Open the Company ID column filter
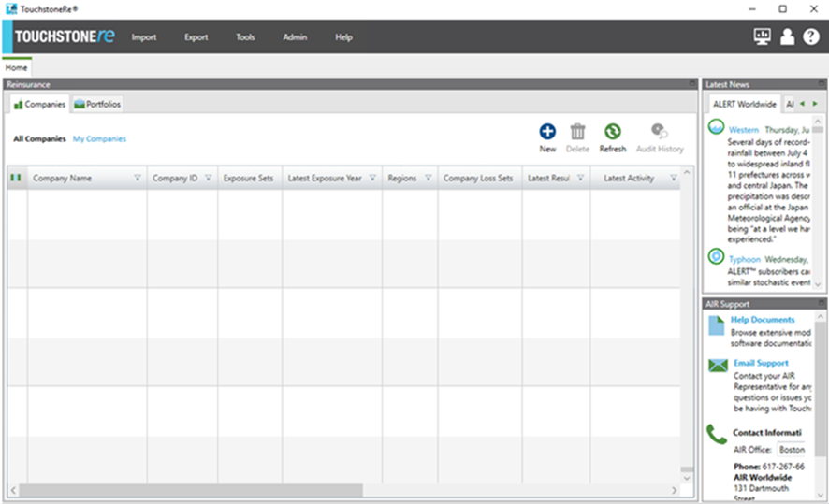 [208, 178]
